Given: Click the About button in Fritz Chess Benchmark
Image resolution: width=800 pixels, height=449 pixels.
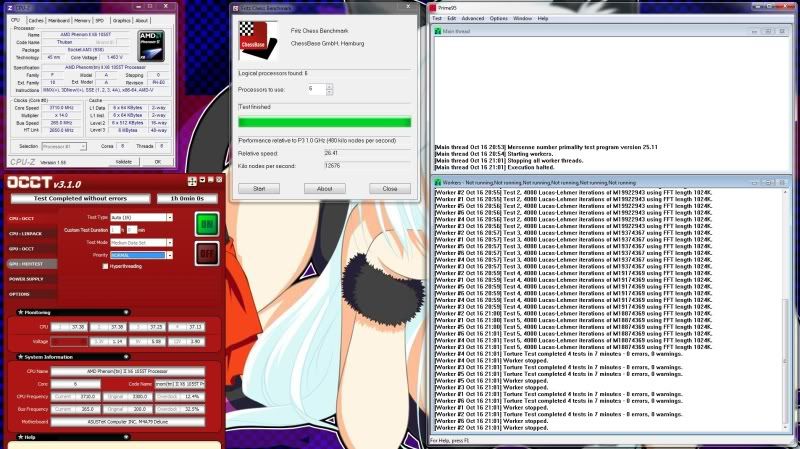Looking at the screenshot, I should [324, 189].
